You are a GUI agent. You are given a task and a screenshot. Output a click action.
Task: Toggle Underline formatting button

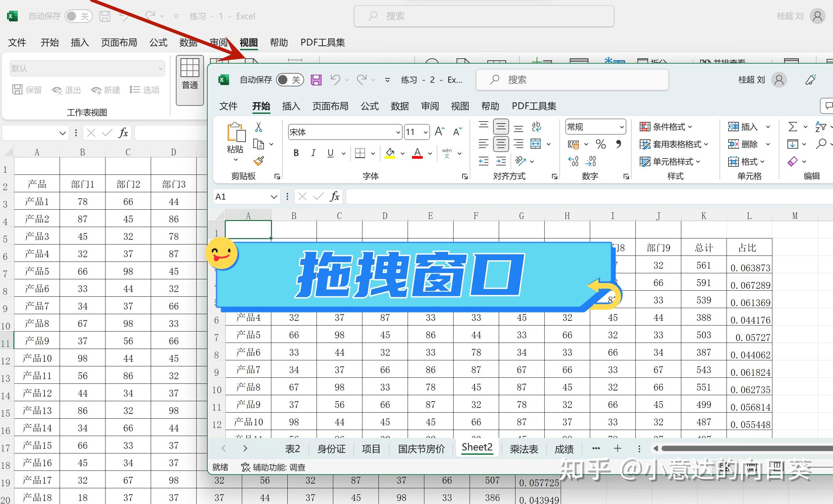[331, 153]
